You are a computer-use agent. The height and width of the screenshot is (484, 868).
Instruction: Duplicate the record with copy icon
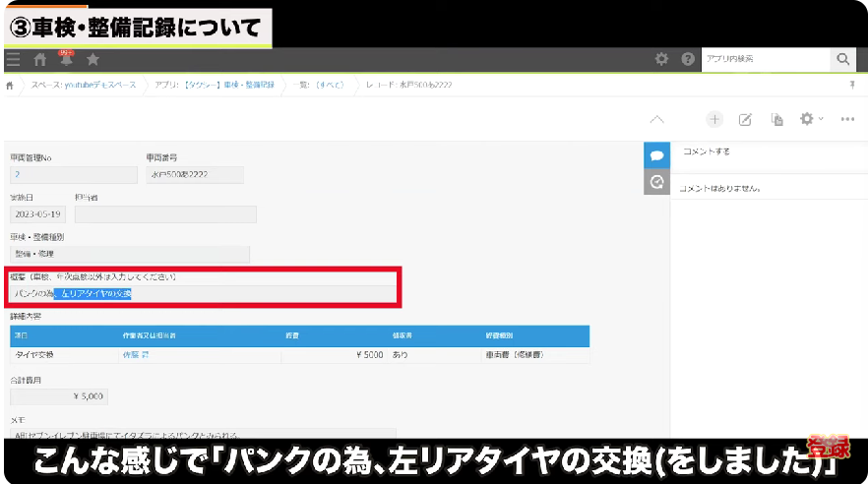point(776,119)
